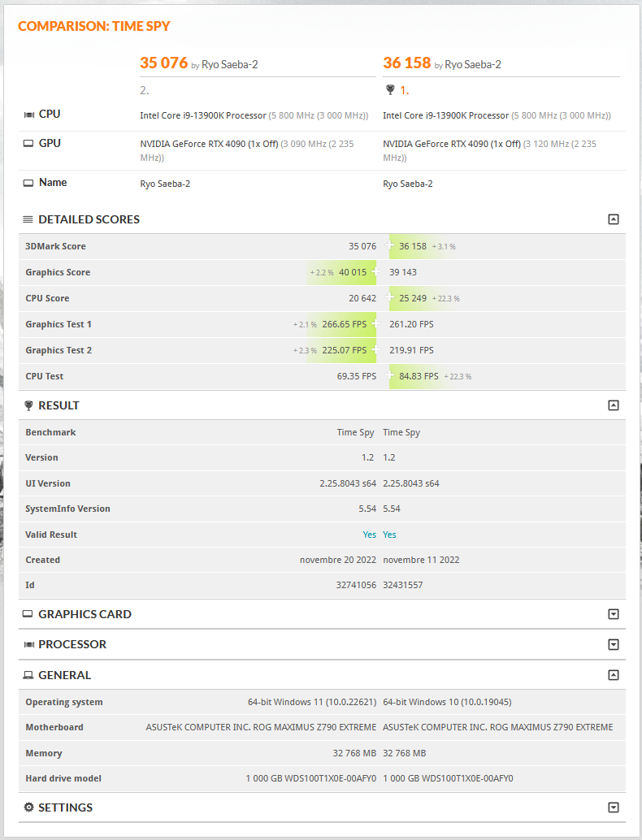Viewport: 642px width, 840px height.
Task: Expand the Processor section
Action: tap(614, 645)
